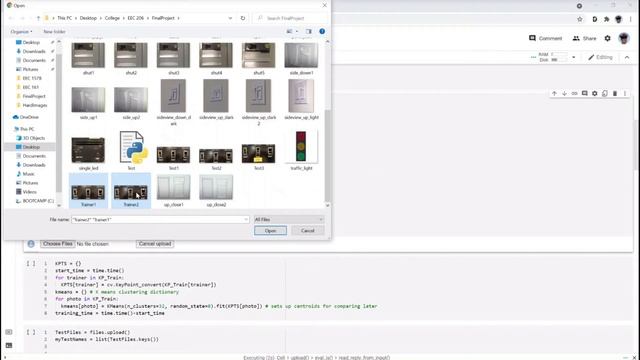The width and height of the screenshot is (640, 360).
Task: Copy link to the Colab cell
Action: tap(574, 93)
